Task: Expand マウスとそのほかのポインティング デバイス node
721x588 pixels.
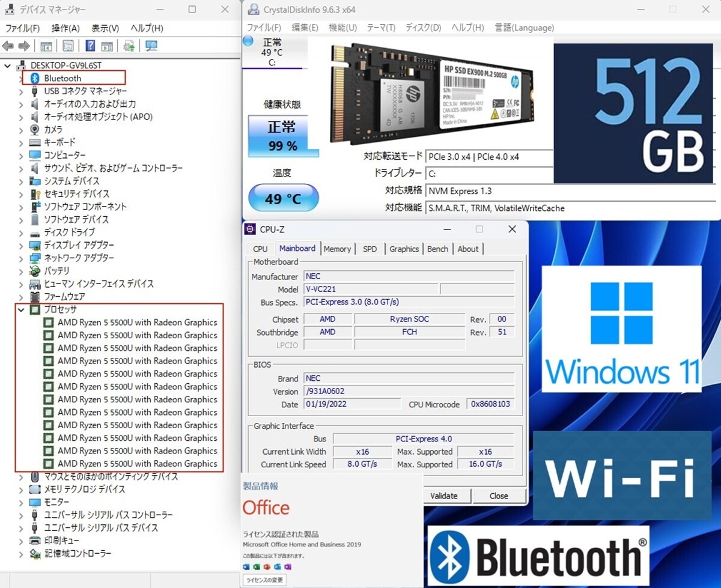Action: pos(21,476)
